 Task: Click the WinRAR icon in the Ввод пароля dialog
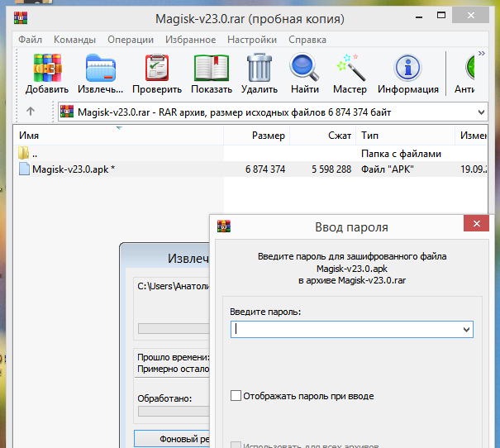pos(224,226)
